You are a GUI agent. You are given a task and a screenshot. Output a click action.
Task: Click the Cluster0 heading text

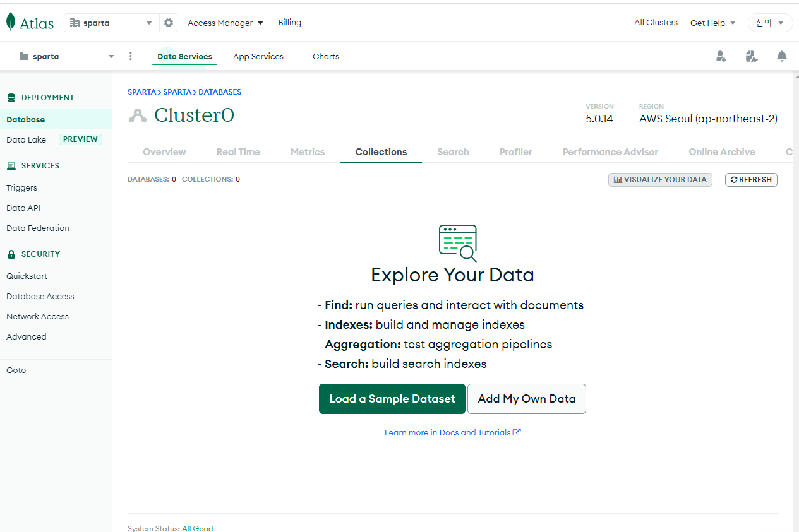pos(195,115)
